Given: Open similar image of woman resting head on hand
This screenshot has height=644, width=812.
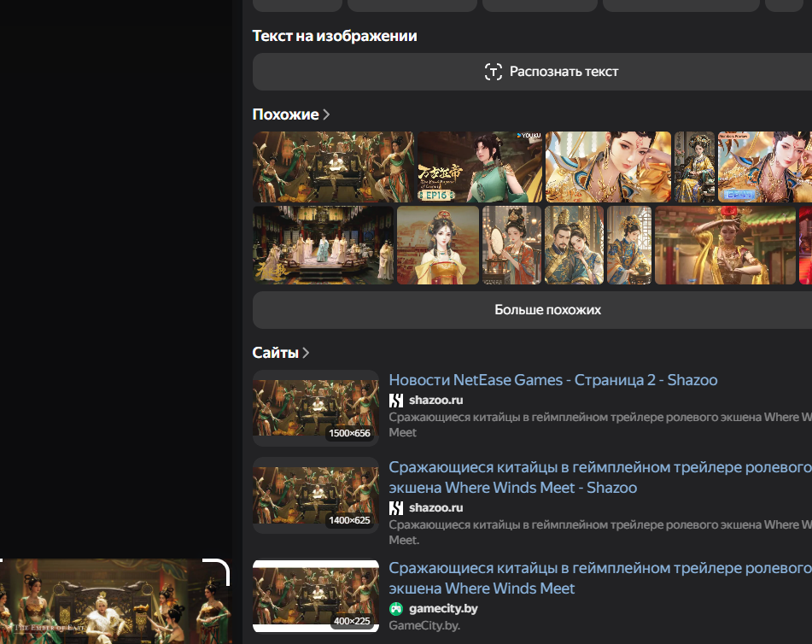Looking at the screenshot, I should point(608,167).
